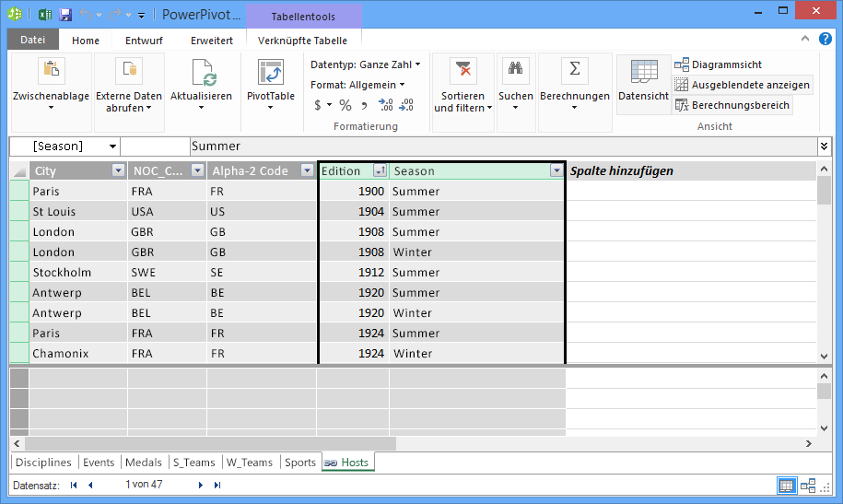Select the 1912 Edition cell
Screen dimensions: 843x504
tap(354, 273)
